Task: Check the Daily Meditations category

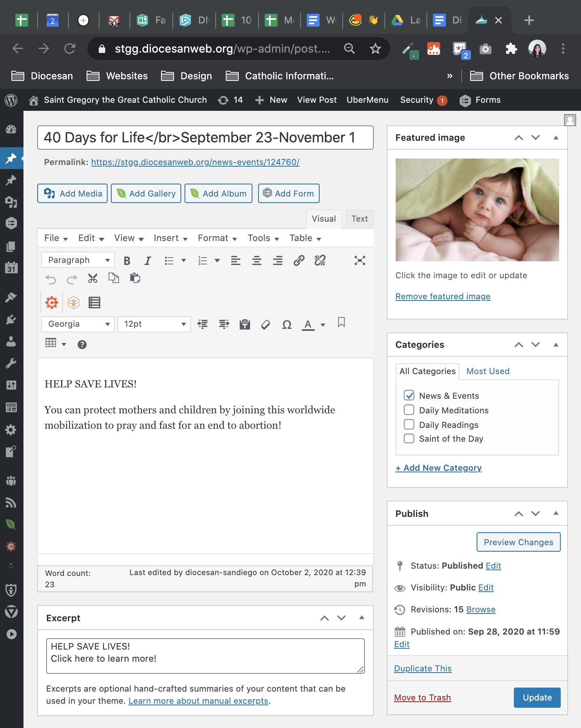Action: [x=409, y=410]
